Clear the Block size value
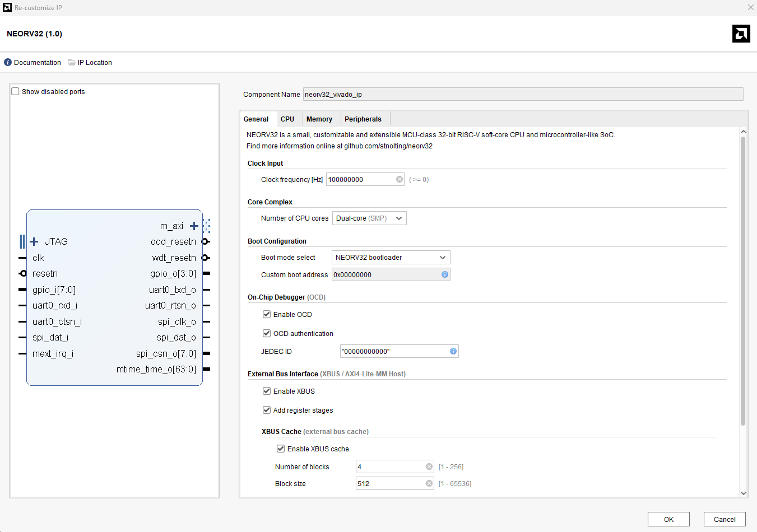Image resolution: width=757 pixels, height=532 pixels. pyautogui.click(x=429, y=483)
